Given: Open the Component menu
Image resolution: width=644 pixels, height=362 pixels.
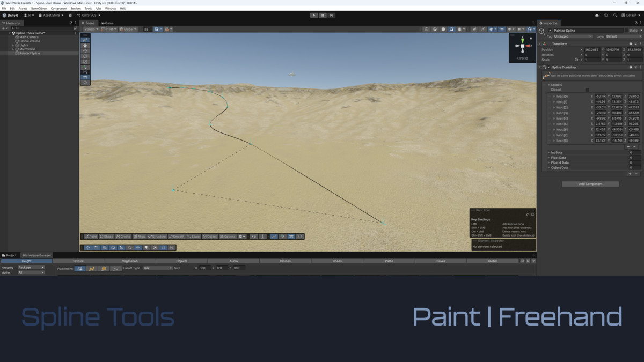Looking at the screenshot, I should click(x=59, y=9).
